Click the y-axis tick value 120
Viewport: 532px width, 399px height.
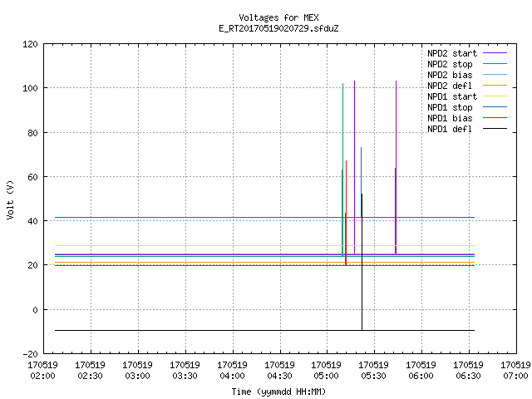[x=30, y=44]
